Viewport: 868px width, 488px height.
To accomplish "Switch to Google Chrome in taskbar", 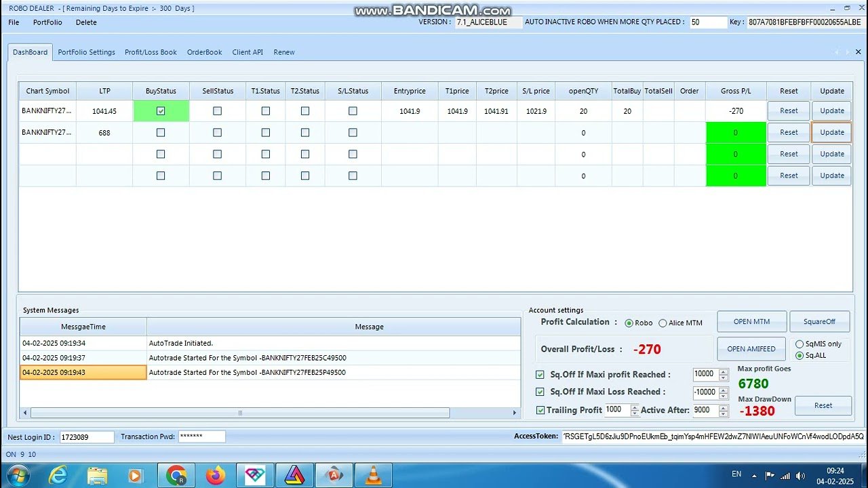I will pos(176,476).
